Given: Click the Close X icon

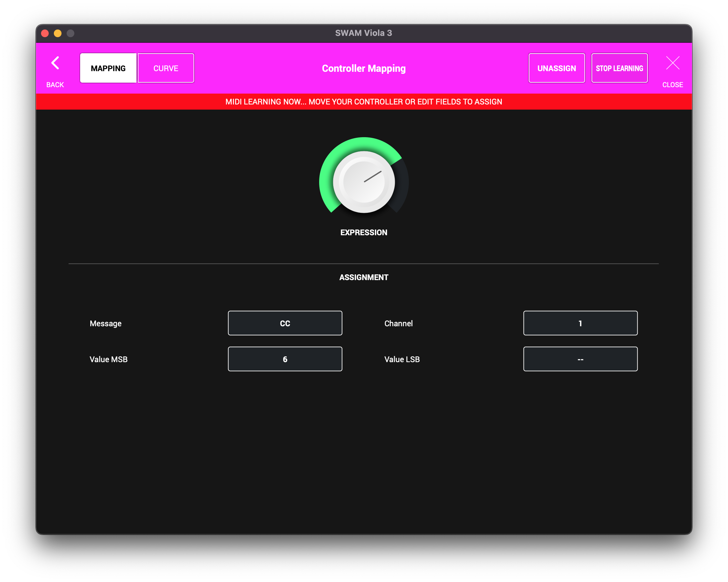Looking at the screenshot, I should [673, 63].
